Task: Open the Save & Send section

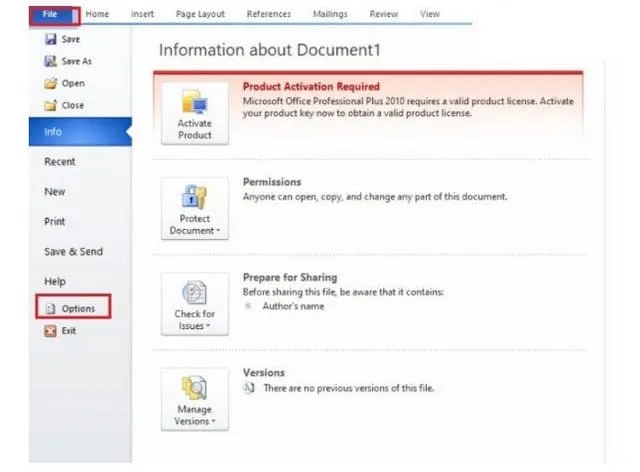Action: pyautogui.click(x=73, y=252)
